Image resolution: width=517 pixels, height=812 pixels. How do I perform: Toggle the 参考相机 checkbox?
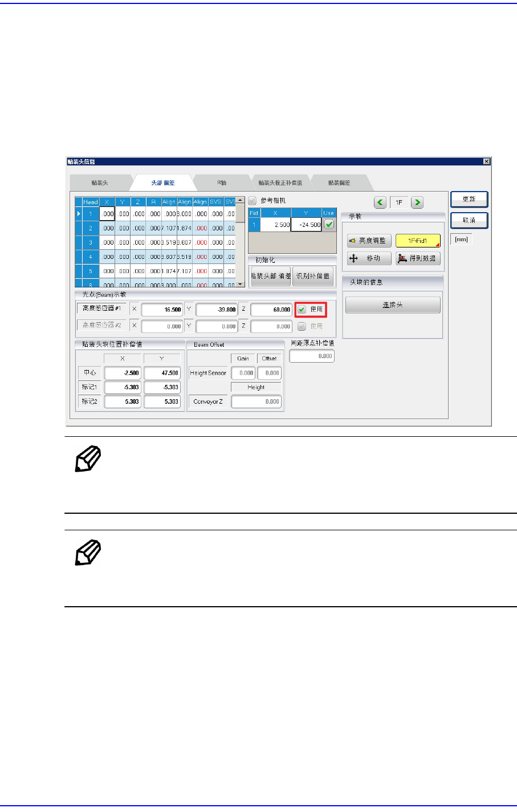tap(253, 201)
